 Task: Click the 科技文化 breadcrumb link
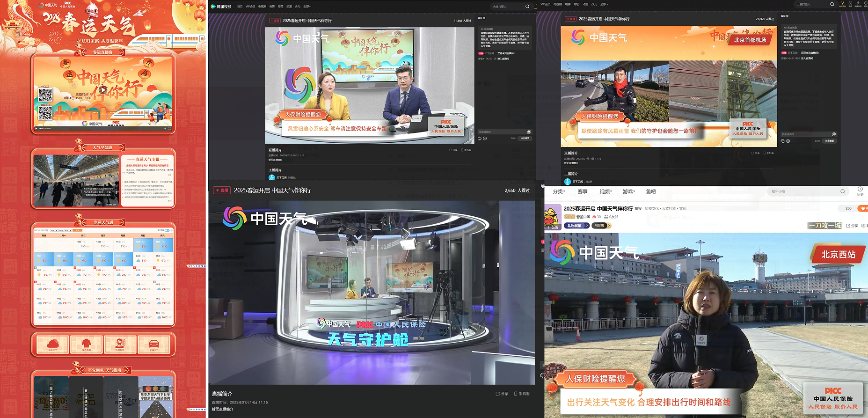pos(652,209)
